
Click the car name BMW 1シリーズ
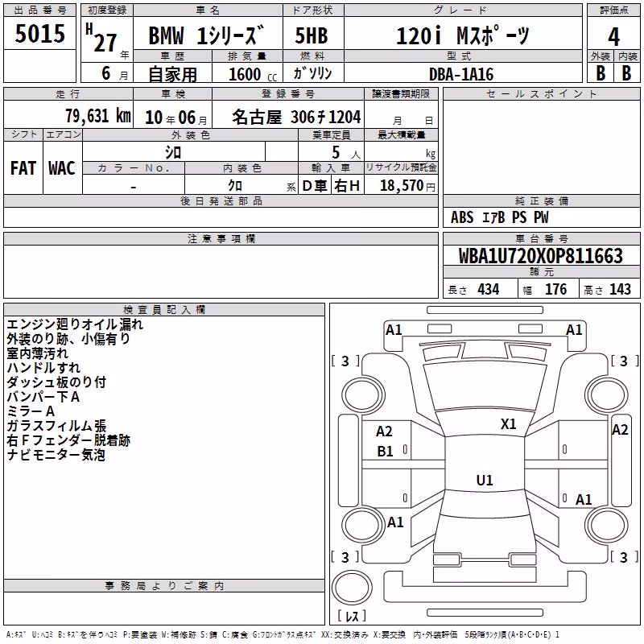coord(205,35)
